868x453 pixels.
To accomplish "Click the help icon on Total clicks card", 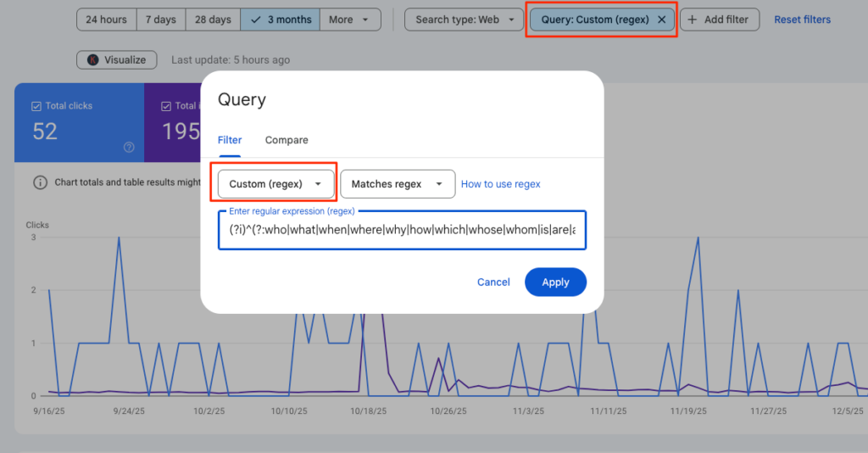I will click(129, 147).
